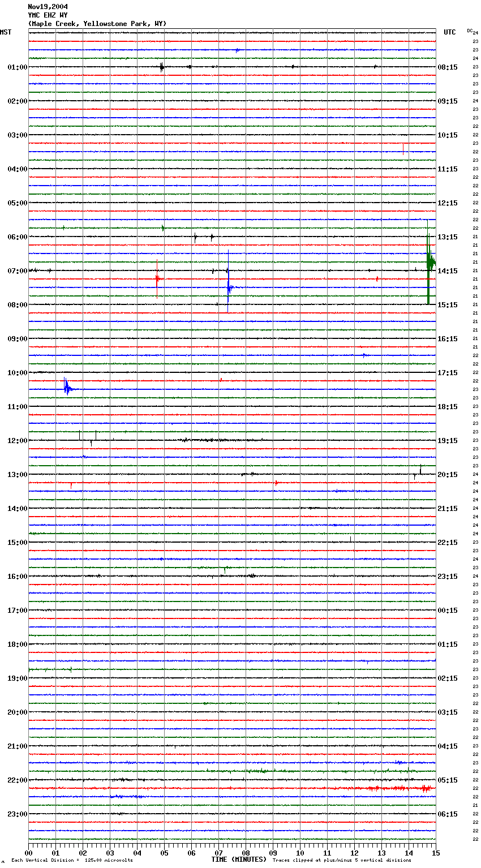Viewport: 481px width, 868px height.
Task: Click the UTC time label '10:15'
Action: tap(448, 135)
